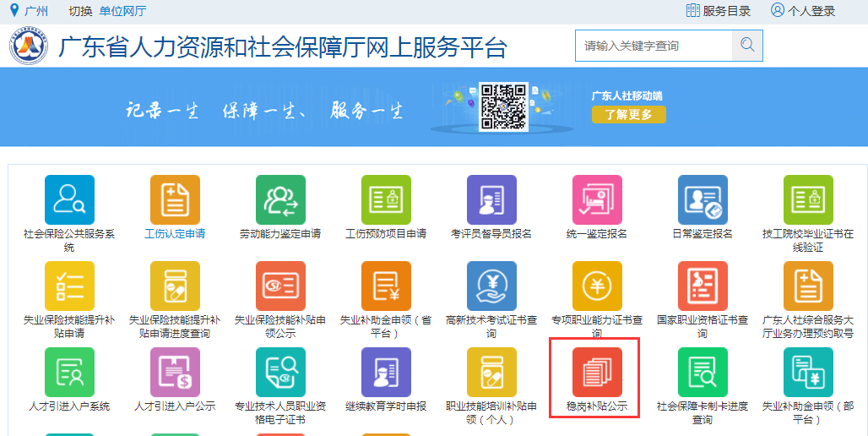Select the 工伤预防项目申请 icon
Image resolution: width=868 pixels, height=436 pixels.
tap(386, 200)
